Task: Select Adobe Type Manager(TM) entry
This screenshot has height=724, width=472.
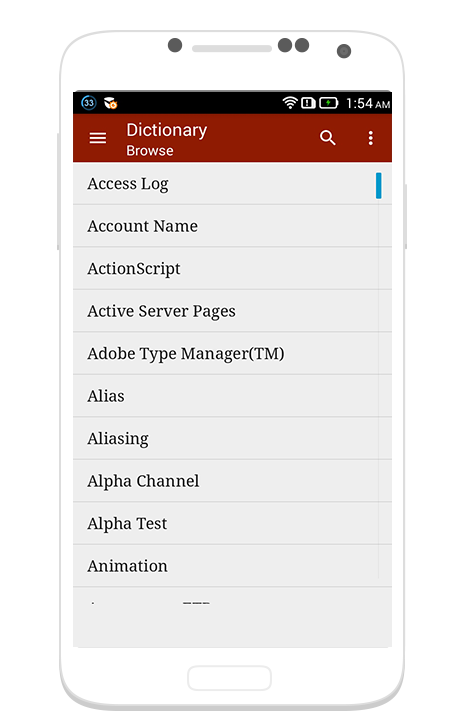Action: tap(232, 353)
